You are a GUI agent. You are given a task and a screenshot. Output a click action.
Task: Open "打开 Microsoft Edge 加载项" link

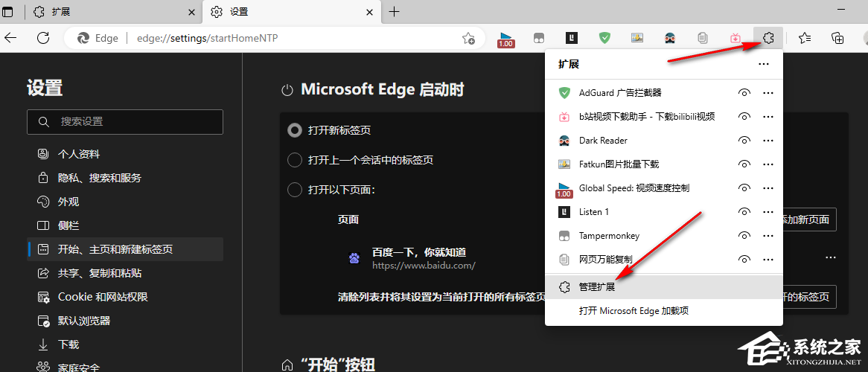634,311
